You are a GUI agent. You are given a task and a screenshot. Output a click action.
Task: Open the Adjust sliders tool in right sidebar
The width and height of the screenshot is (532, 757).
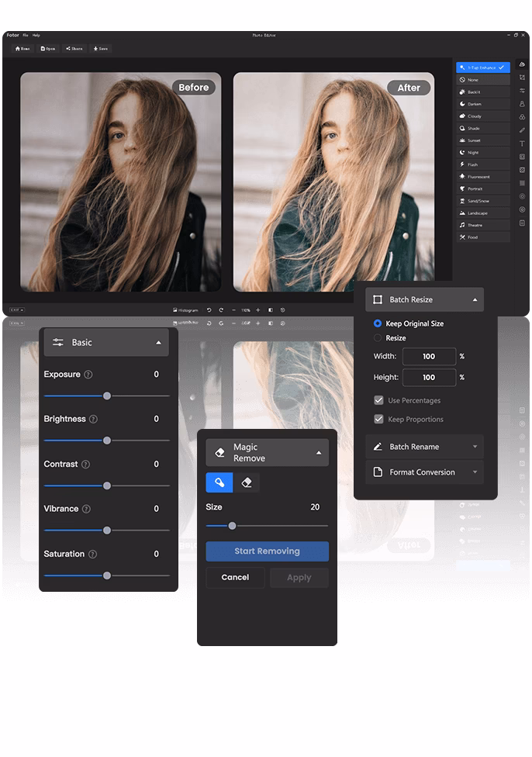522,90
